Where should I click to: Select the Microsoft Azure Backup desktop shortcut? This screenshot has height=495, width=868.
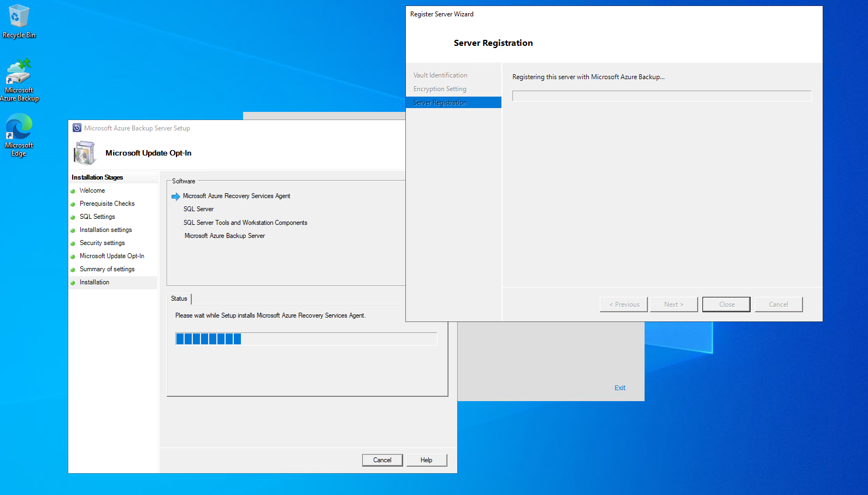19,80
